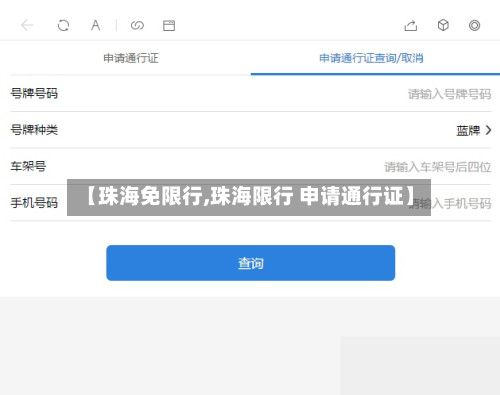
Task: Open the circular target icon in toolbar
Action: click(x=474, y=25)
